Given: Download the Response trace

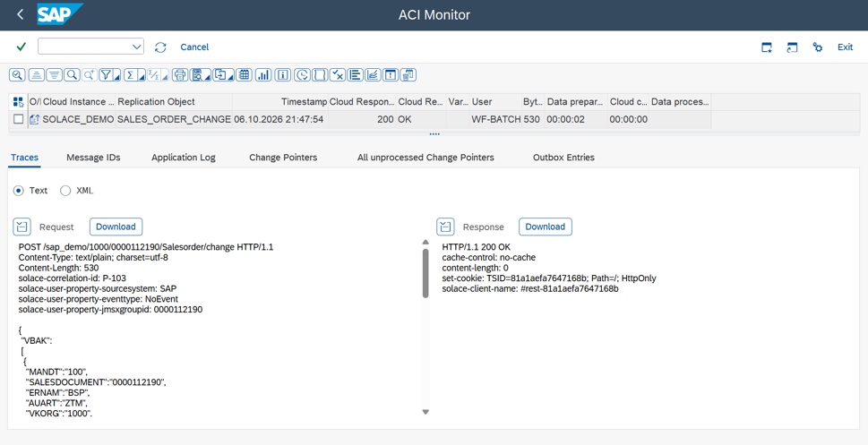Looking at the screenshot, I should pyautogui.click(x=545, y=227).
